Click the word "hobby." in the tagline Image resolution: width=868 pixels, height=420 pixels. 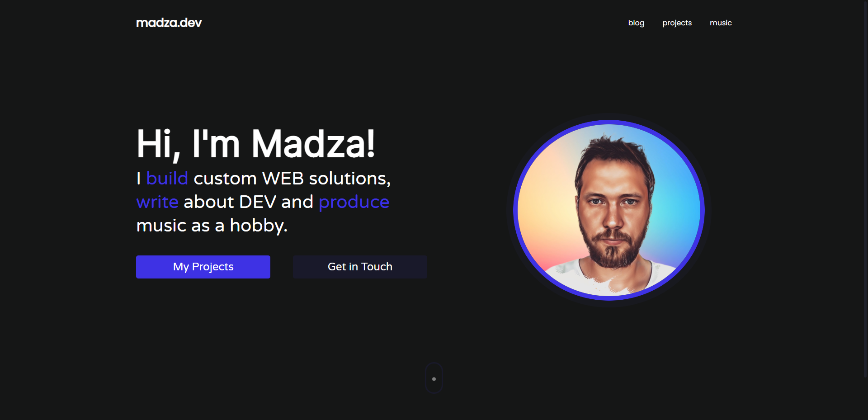coord(259,226)
